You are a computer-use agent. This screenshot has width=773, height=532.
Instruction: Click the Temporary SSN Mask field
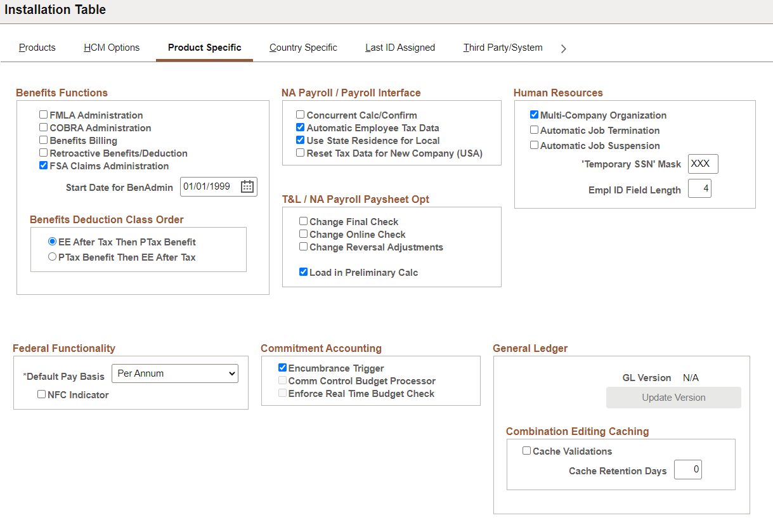[703, 164]
